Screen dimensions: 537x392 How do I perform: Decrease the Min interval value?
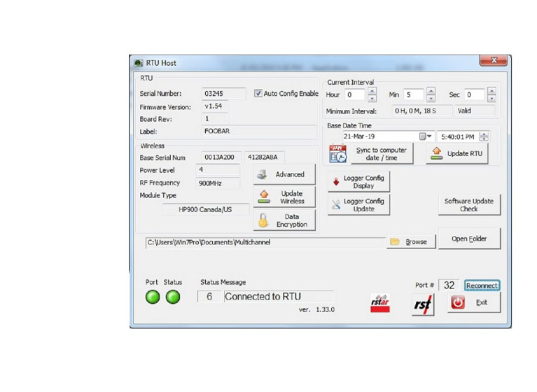[431, 98]
